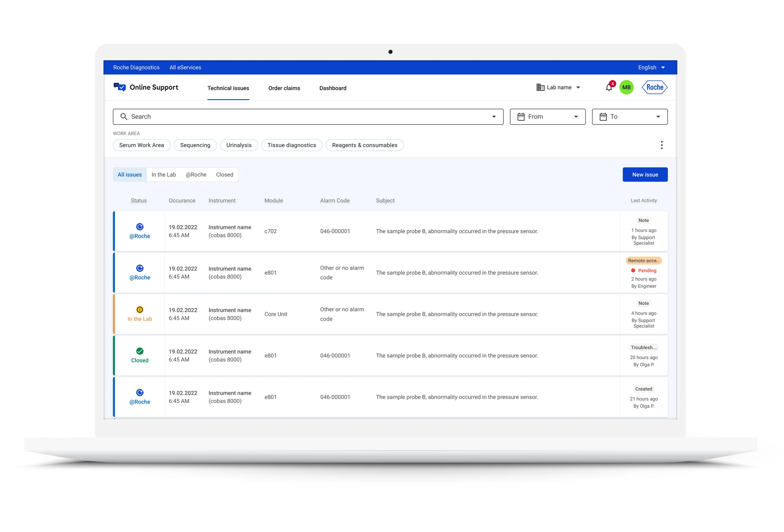The image size is (784, 532).
Task: Click the red Pending status dot
Action: pyautogui.click(x=633, y=270)
